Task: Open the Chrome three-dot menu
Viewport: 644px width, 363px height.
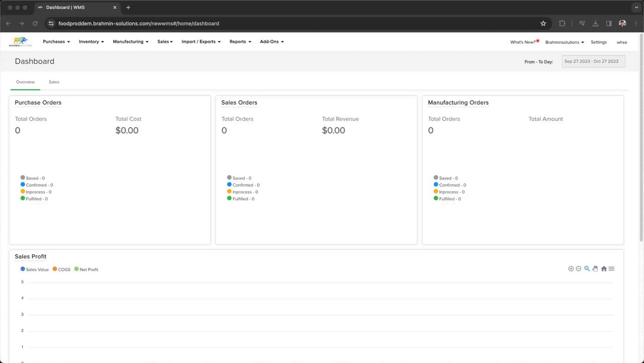Action: pyautogui.click(x=635, y=23)
